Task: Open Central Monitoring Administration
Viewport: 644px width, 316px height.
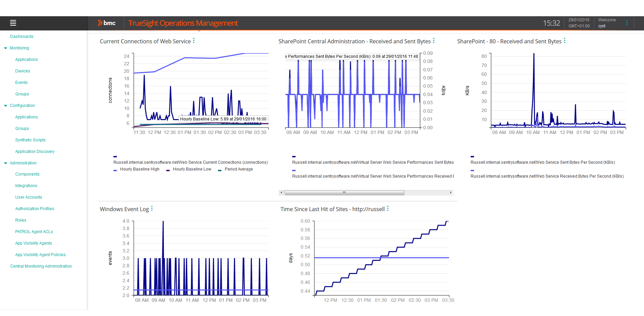Action: coord(41,266)
